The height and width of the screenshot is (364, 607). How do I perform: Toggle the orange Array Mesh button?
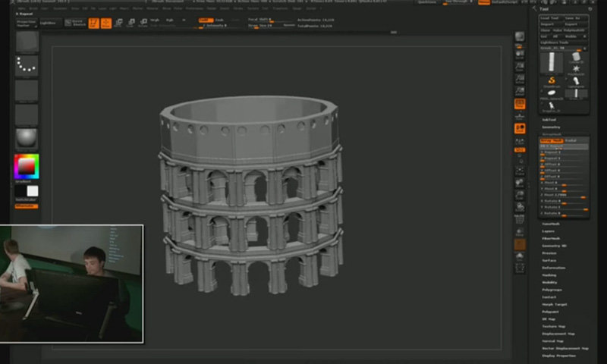point(552,140)
